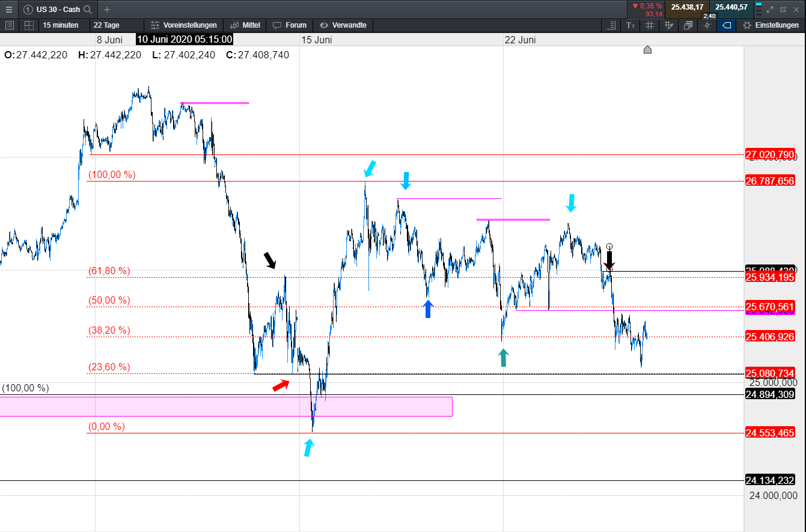Click the cyan market depth bar indicator
806x532 pixels.
coord(759,8)
